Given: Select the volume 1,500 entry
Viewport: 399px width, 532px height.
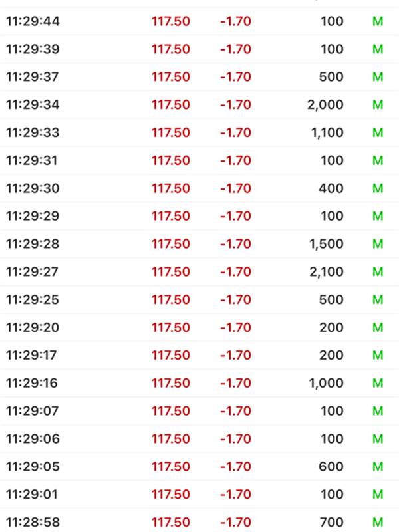Looking at the screenshot, I should click(x=327, y=244).
